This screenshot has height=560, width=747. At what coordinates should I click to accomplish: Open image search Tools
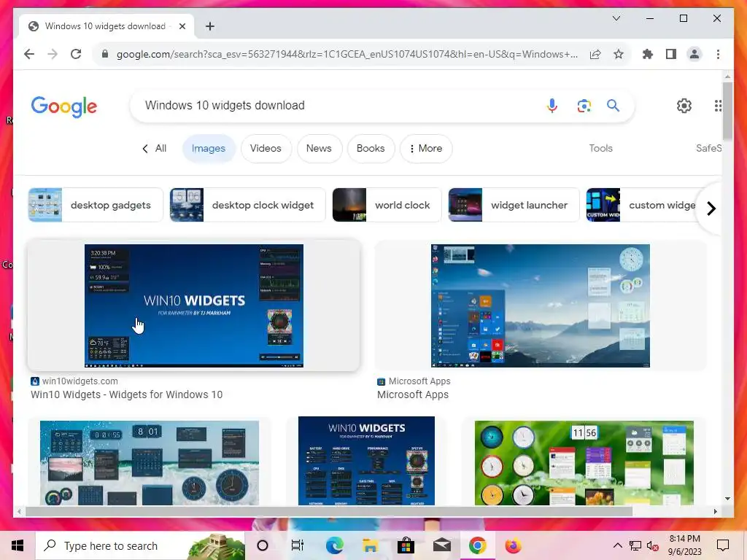(x=601, y=149)
